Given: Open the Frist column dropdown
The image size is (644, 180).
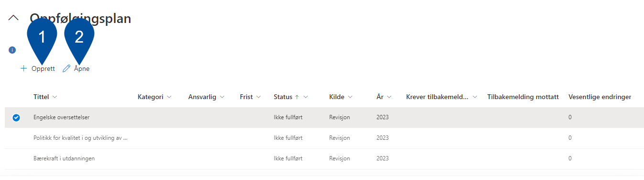Looking at the screenshot, I should (258, 97).
